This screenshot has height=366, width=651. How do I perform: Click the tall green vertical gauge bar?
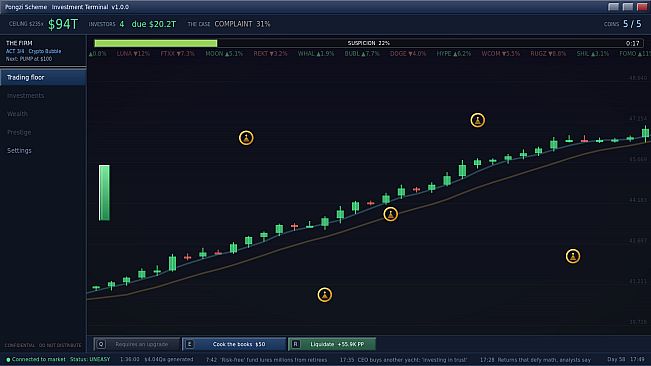pos(104,193)
